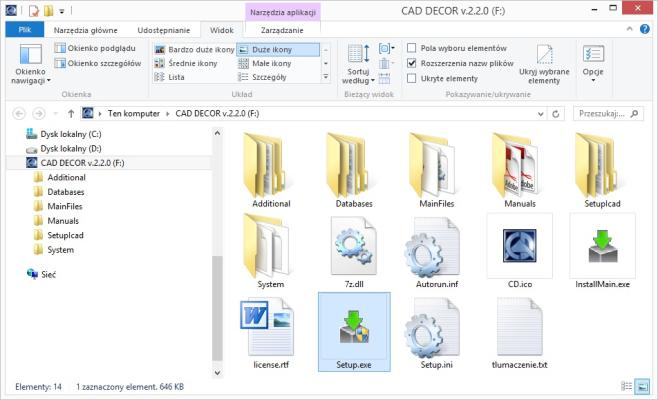Image resolution: width=658 pixels, height=400 pixels.
Task: Open the Plik menu tab
Action: click(x=24, y=29)
